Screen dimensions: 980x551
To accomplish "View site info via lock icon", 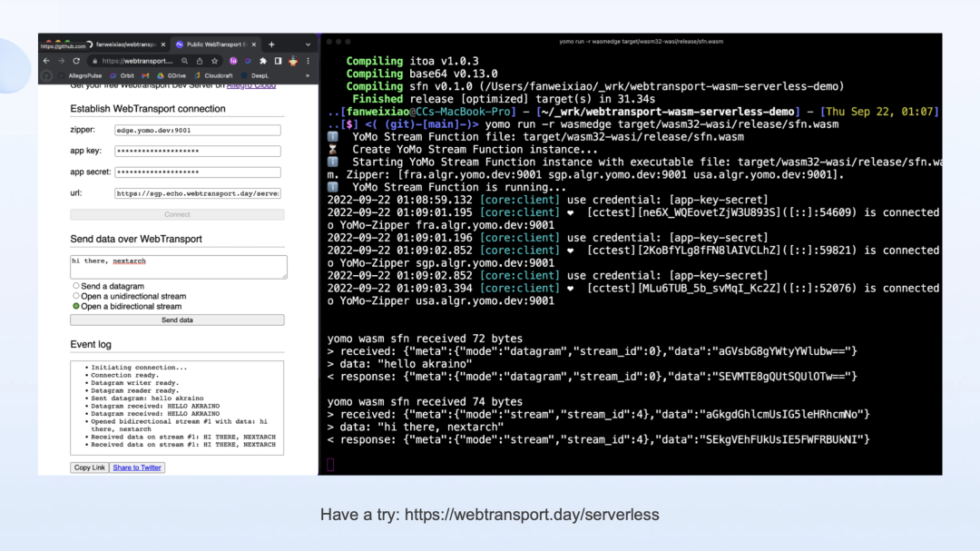I will click(x=95, y=62).
